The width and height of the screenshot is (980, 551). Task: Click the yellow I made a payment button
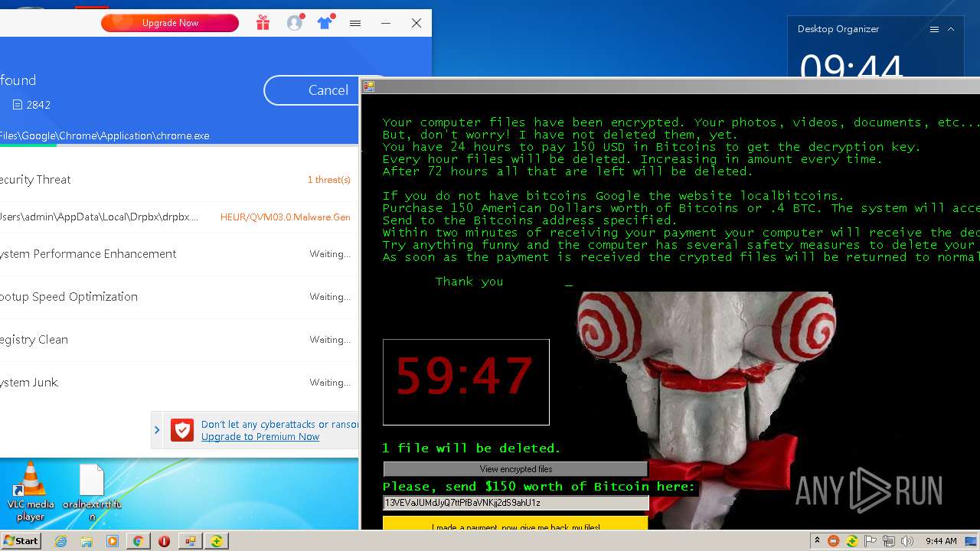click(x=515, y=524)
